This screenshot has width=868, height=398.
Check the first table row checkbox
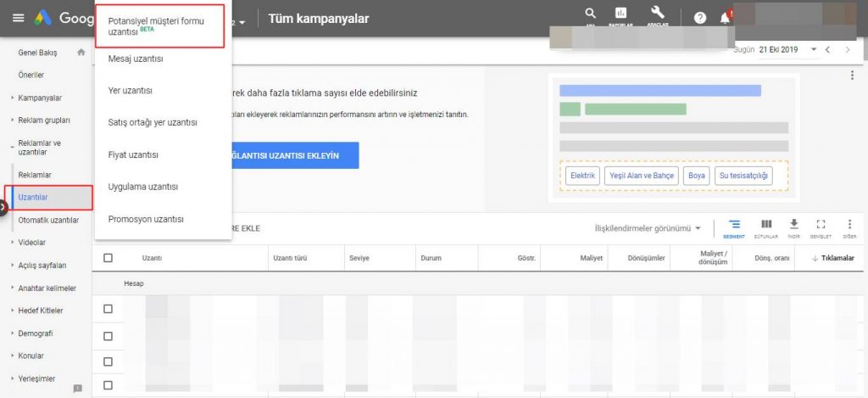[108, 309]
